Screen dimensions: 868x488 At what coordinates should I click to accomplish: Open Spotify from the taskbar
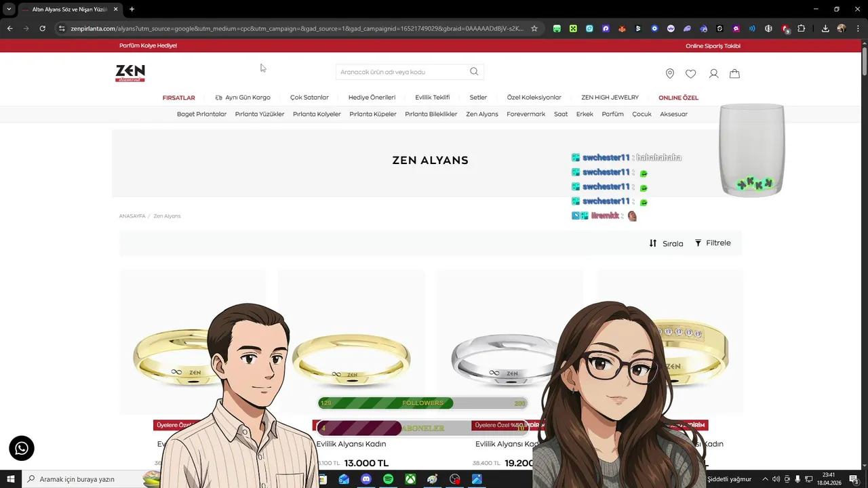(388, 479)
